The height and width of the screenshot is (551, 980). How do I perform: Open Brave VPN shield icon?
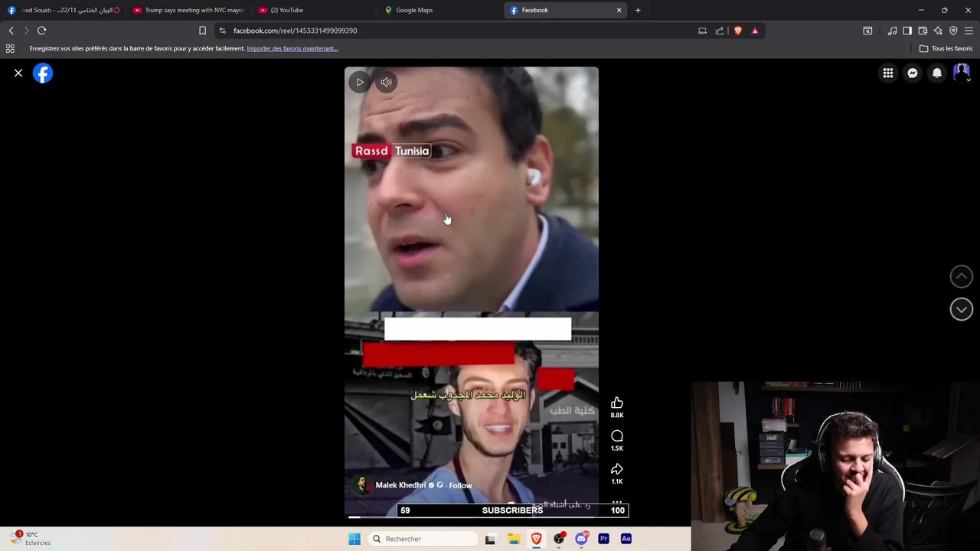953,31
